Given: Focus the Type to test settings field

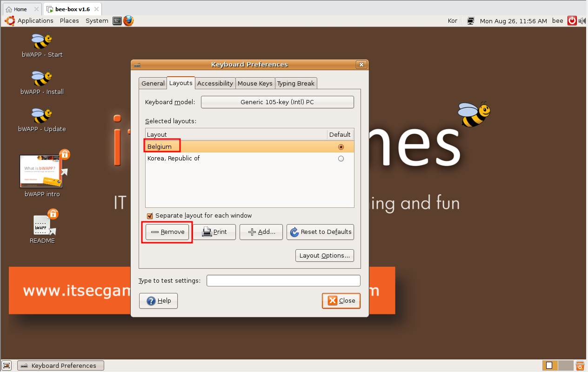Looking at the screenshot, I should pyautogui.click(x=283, y=281).
